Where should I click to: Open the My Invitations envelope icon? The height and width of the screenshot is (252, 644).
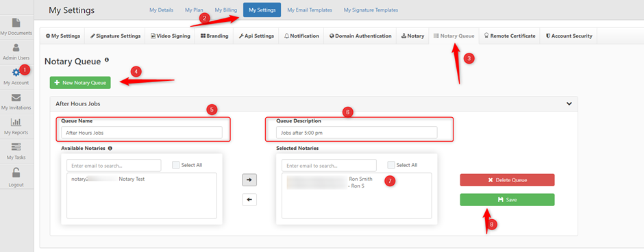click(16, 98)
